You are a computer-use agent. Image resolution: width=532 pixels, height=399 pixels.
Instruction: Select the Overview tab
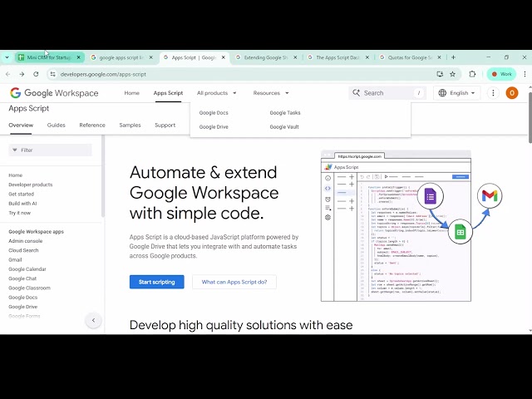pos(21,126)
